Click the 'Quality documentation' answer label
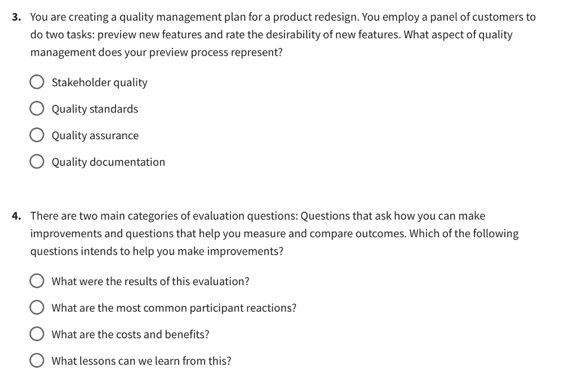 point(108,162)
